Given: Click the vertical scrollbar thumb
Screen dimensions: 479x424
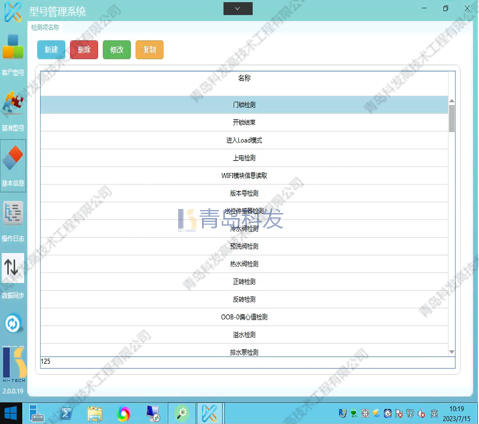Looking at the screenshot, I should point(452,118).
